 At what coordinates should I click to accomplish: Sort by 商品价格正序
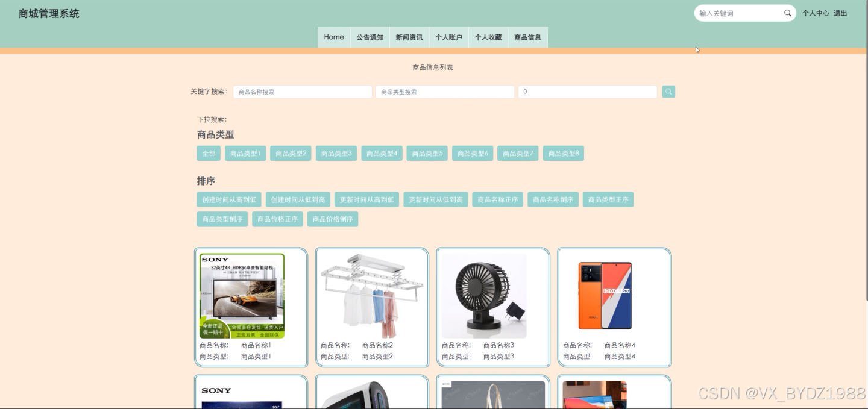click(277, 219)
